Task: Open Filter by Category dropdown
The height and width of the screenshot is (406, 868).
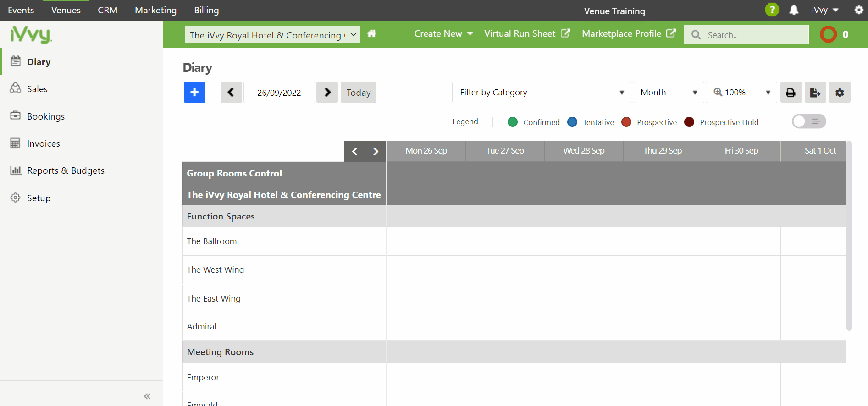Action: [x=542, y=93]
